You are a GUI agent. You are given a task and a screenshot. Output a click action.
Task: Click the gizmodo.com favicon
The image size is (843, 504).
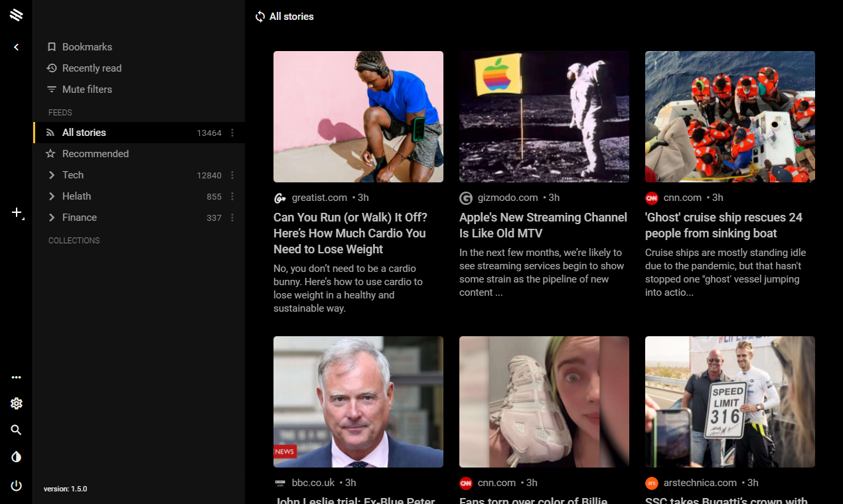[x=465, y=198]
